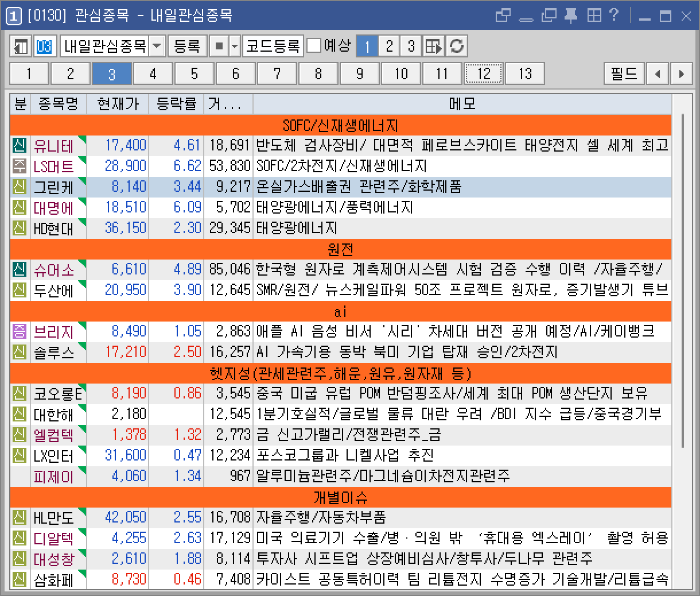Viewport: 700px width, 596px height.
Task: Click the refresh icon in the toolbar
Action: click(x=457, y=46)
